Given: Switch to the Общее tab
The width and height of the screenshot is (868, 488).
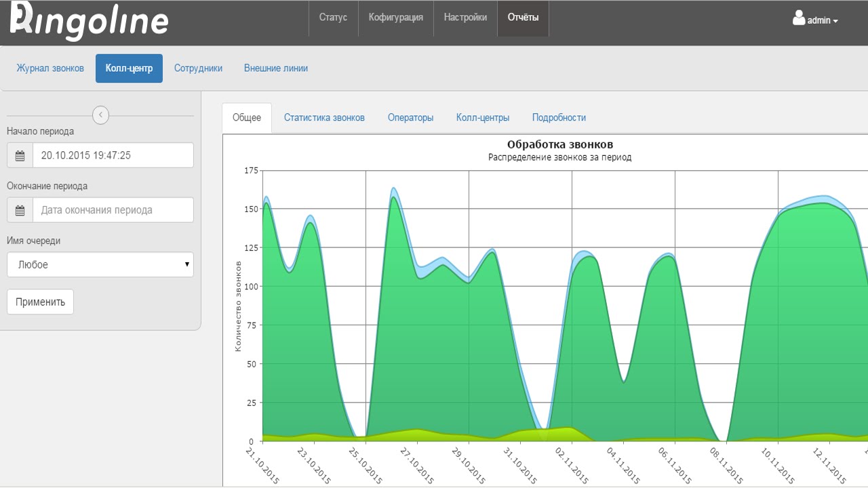Looking at the screenshot, I should 247,118.
